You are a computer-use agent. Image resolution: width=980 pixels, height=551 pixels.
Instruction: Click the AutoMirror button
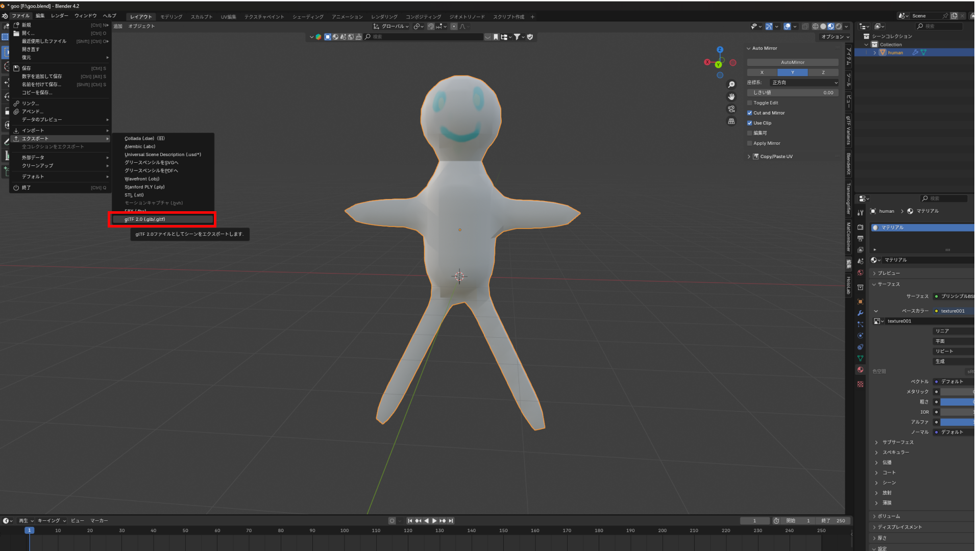click(x=793, y=62)
